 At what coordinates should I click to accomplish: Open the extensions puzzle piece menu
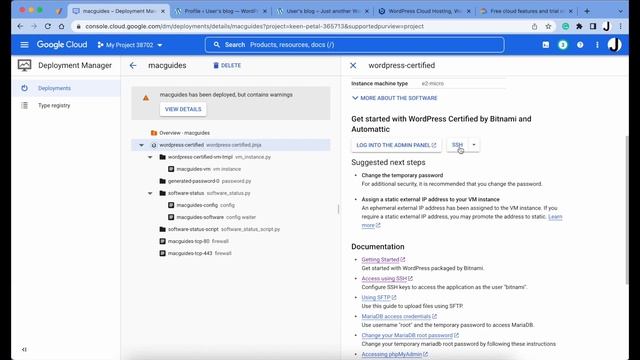click(579, 26)
